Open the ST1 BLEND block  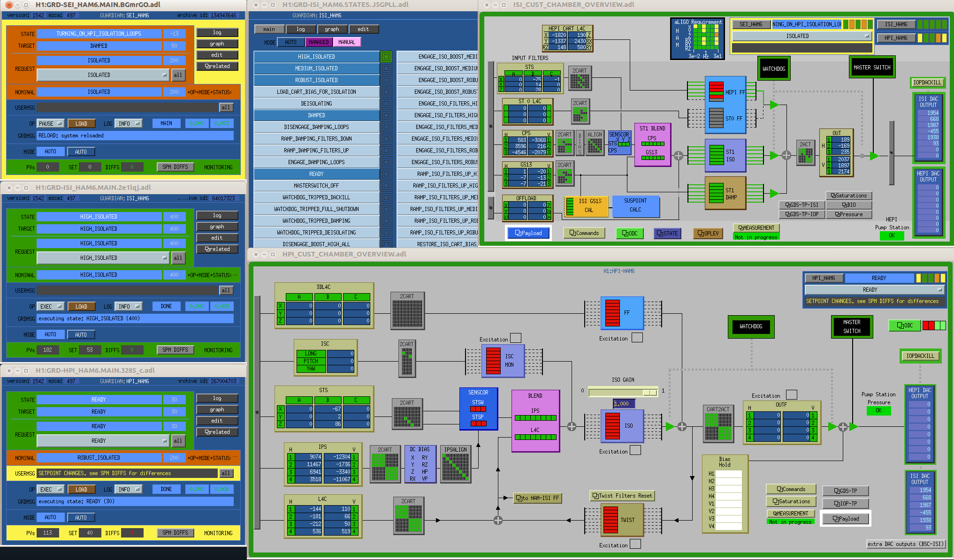point(652,145)
